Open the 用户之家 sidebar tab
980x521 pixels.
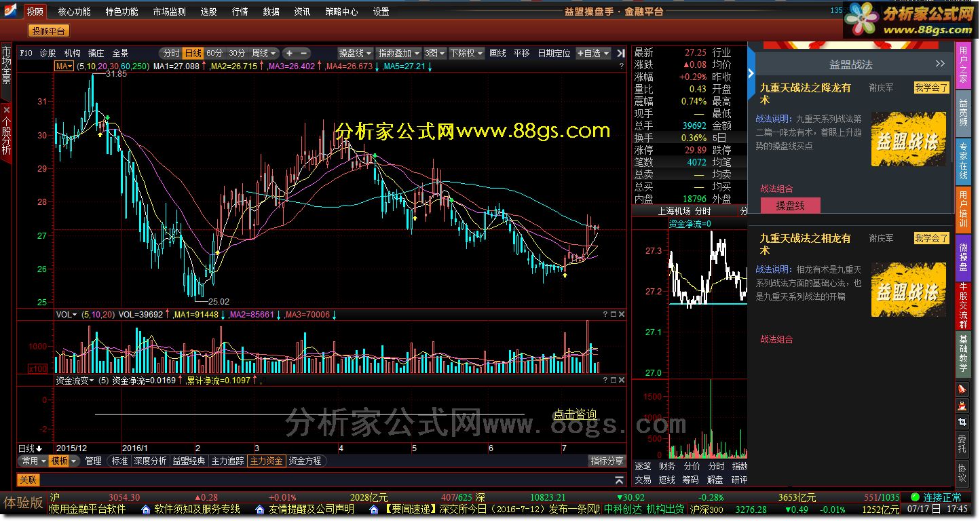(x=962, y=65)
